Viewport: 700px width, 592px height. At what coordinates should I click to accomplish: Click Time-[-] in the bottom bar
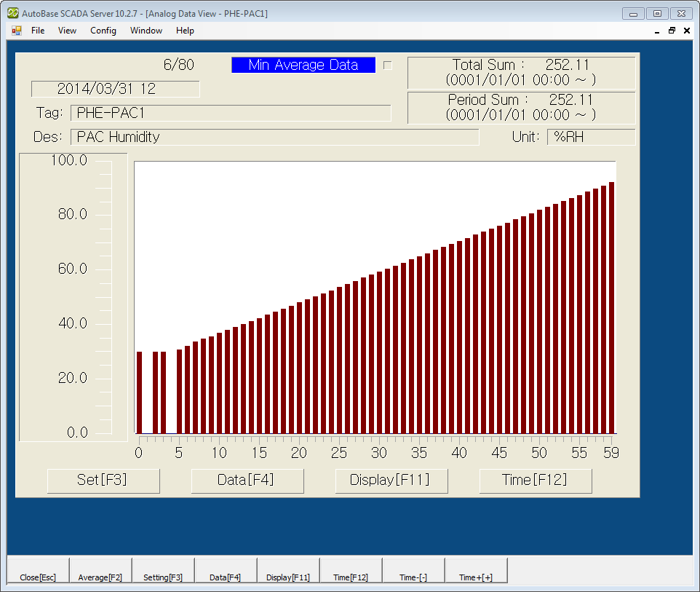pos(413,571)
